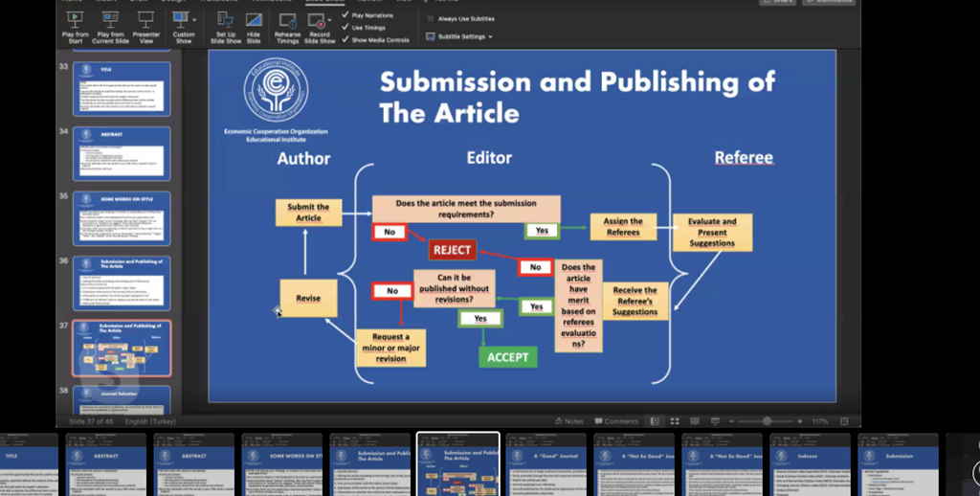Screen dimensions: 980x496
Task: Click the zoom in plus icon
Action: [799, 421]
